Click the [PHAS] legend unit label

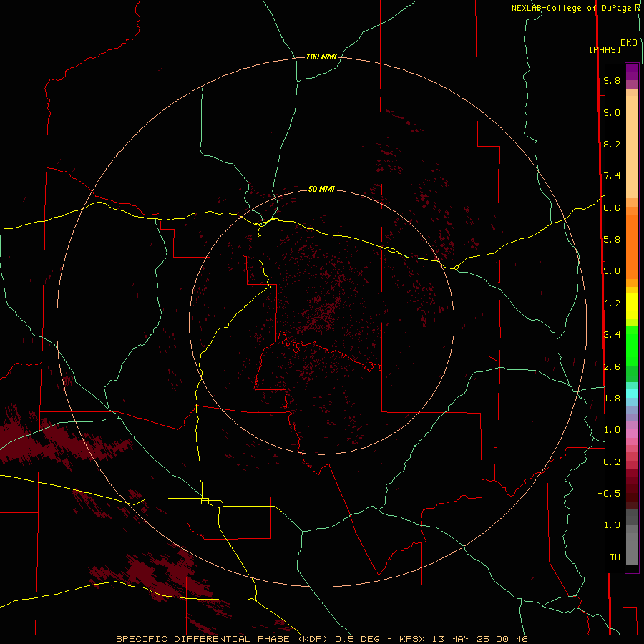point(605,50)
